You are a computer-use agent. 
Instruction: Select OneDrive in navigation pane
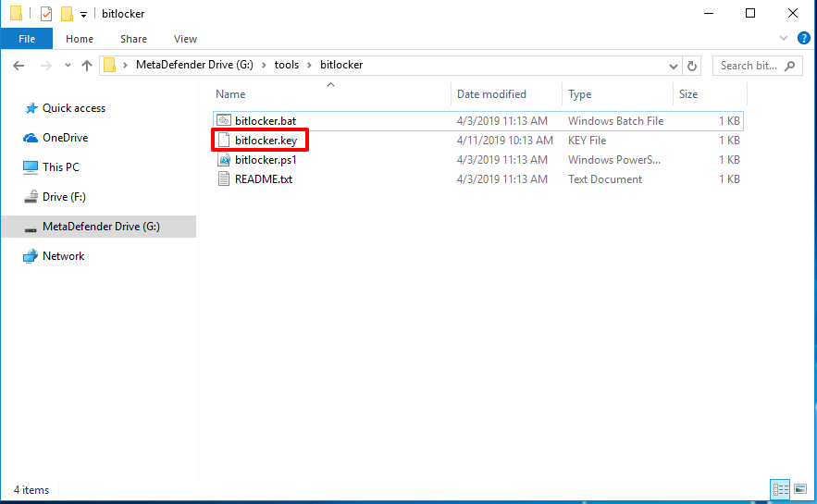click(x=65, y=138)
